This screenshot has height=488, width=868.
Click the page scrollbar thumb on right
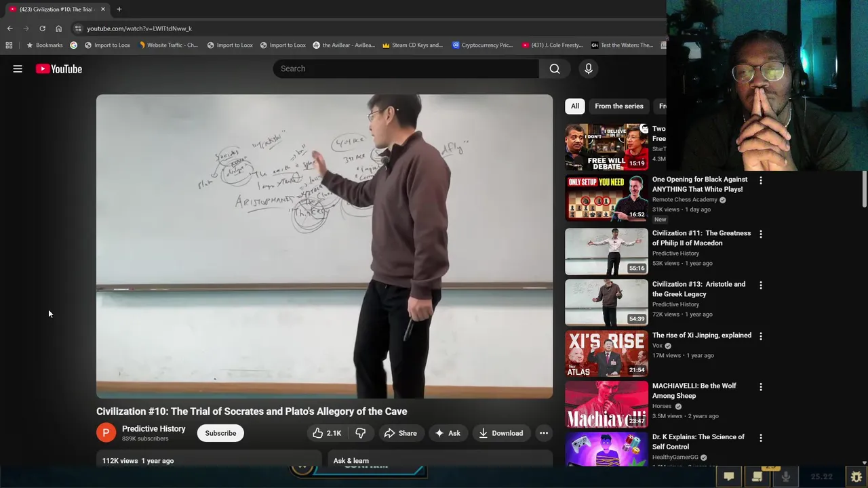[864, 190]
